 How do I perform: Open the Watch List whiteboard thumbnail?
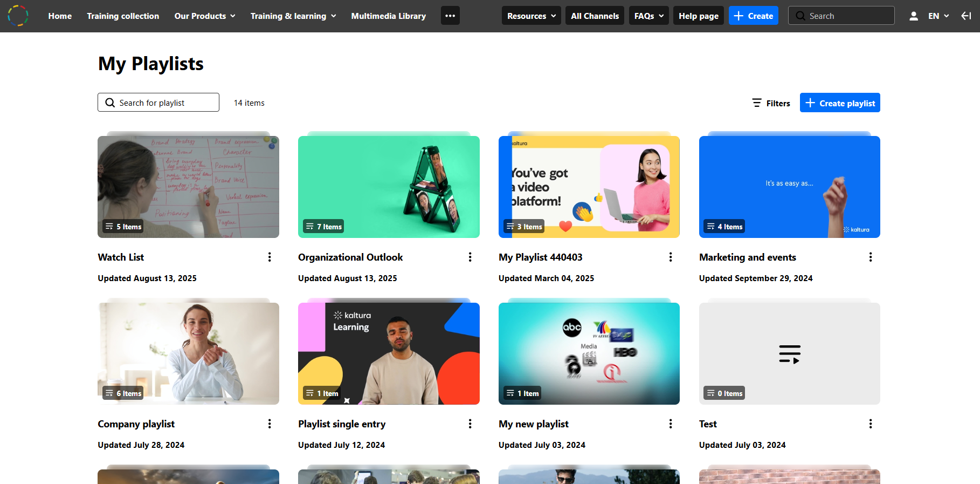click(x=188, y=187)
